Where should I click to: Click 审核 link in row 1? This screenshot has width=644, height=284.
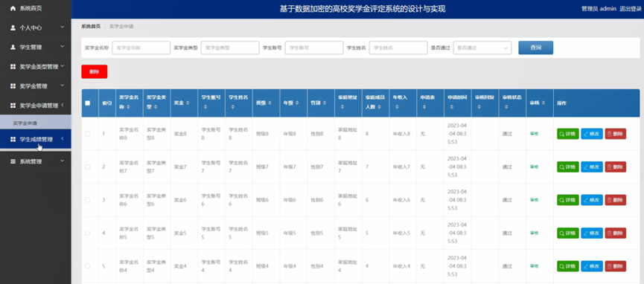pos(534,134)
